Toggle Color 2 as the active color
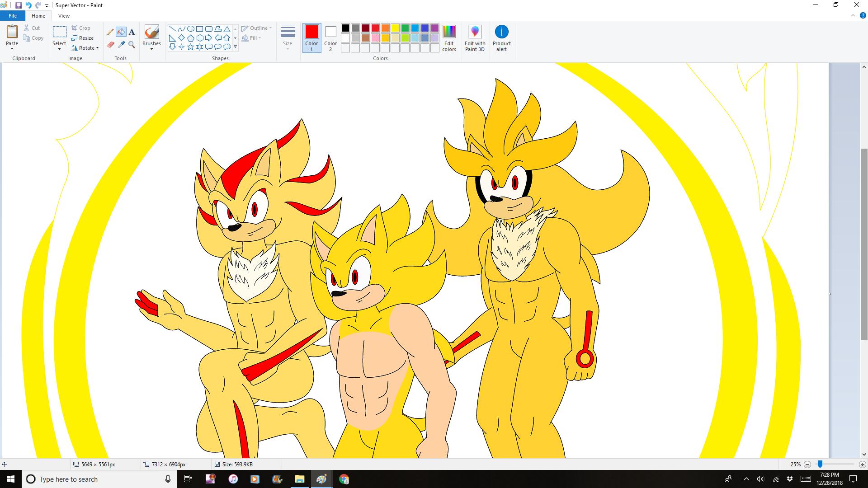Viewport: 868px width, 488px height. tap(330, 38)
